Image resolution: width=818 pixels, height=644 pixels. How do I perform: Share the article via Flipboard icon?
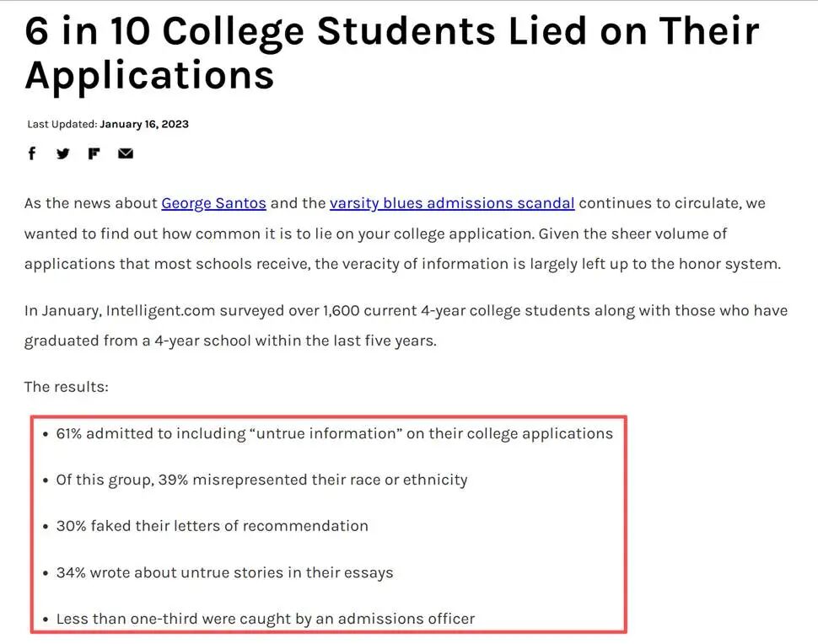pyautogui.click(x=94, y=153)
